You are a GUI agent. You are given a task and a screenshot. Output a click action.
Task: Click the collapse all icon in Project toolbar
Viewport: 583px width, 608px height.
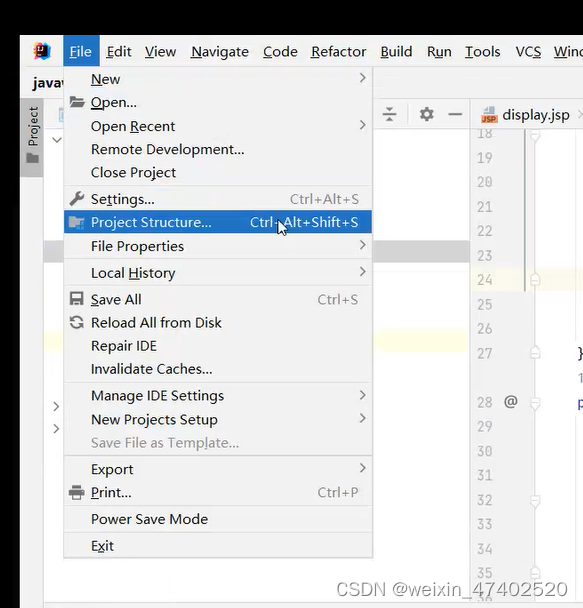[x=389, y=114]
